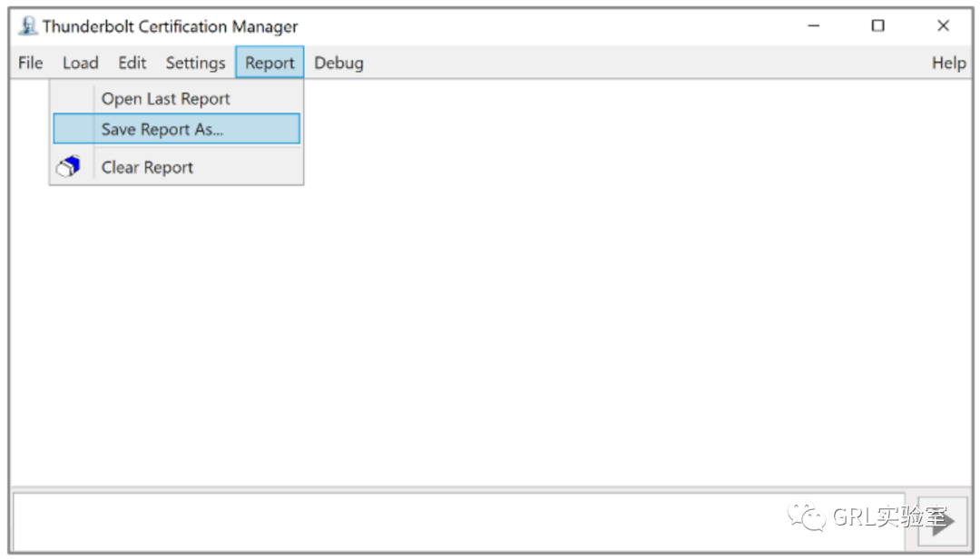Open the Debug menu
Viewport: 980px width, 560px height.
coord(338,64)
